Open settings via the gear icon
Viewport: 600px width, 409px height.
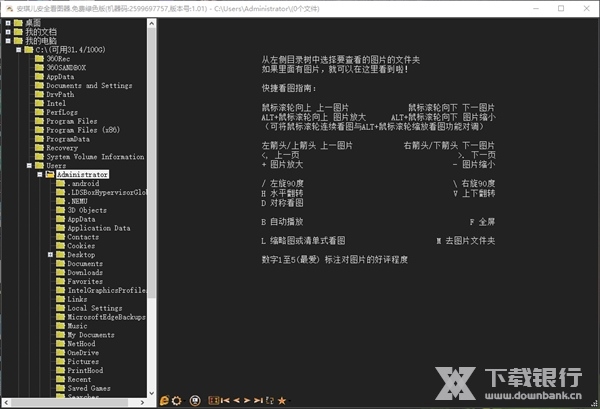[x=177, y=400]
